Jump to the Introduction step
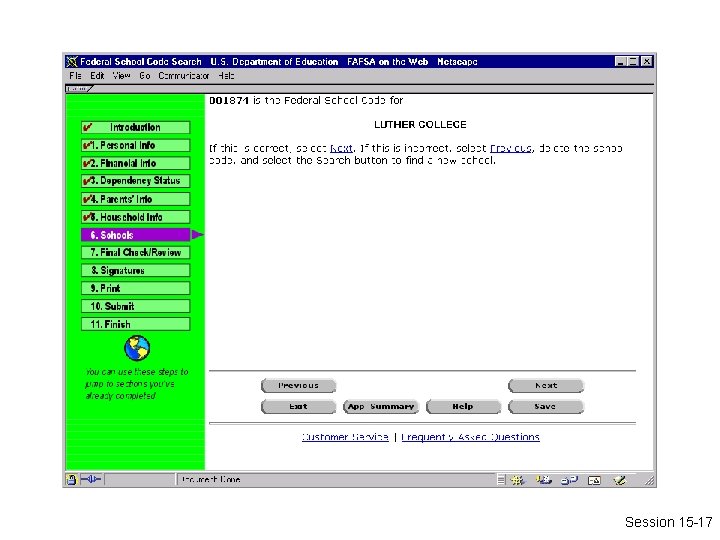The image size is (720, 540). 135,127
